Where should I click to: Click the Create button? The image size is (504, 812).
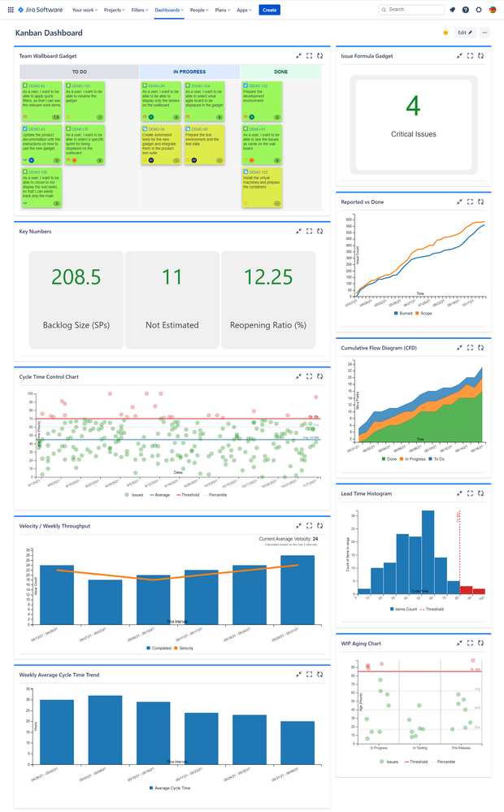pos(269,10)
